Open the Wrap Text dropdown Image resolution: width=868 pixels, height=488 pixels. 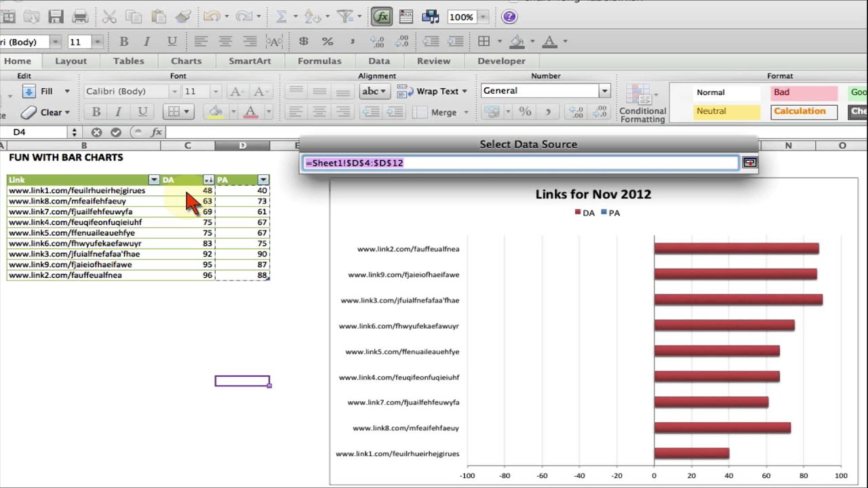click(465, 91)
